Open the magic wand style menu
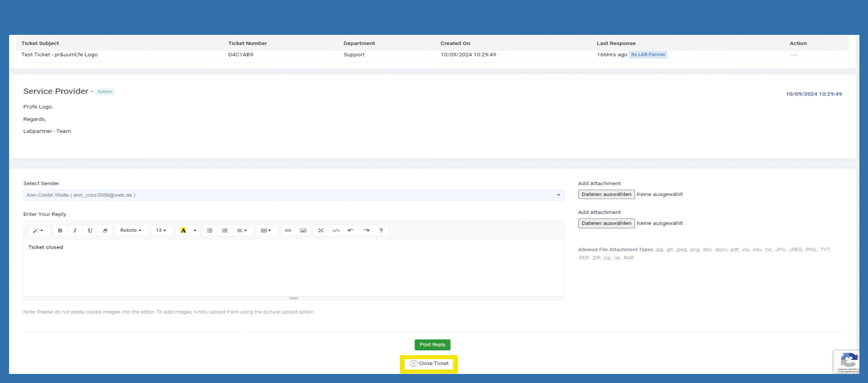This screenshot has height=383, width=868. coord(38,230)
